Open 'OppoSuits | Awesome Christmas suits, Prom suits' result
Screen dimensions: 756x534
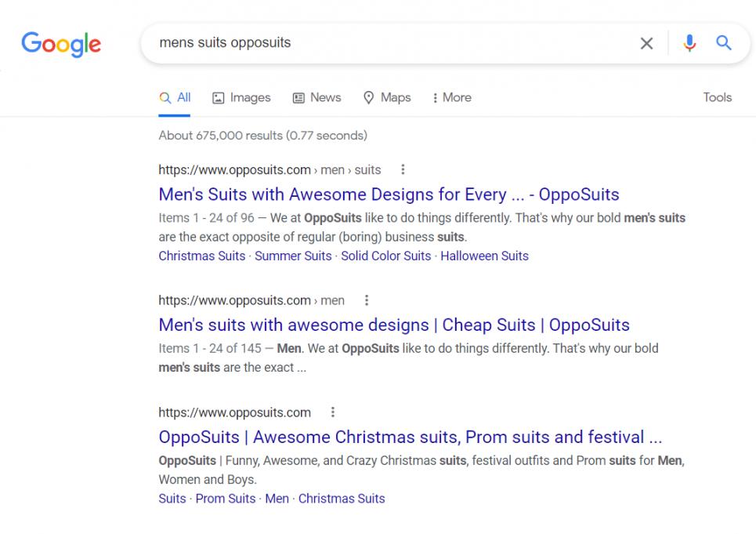coord(411,437)
